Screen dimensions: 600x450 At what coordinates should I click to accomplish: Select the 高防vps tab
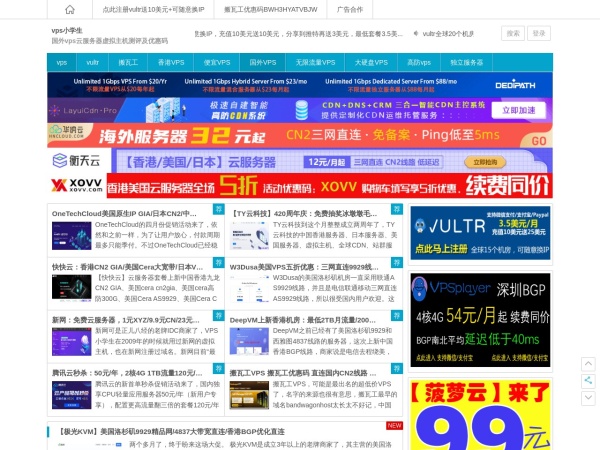(x=419, y=62)
